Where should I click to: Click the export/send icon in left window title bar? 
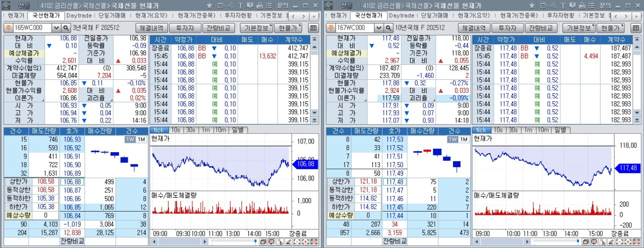pos(222,5)
